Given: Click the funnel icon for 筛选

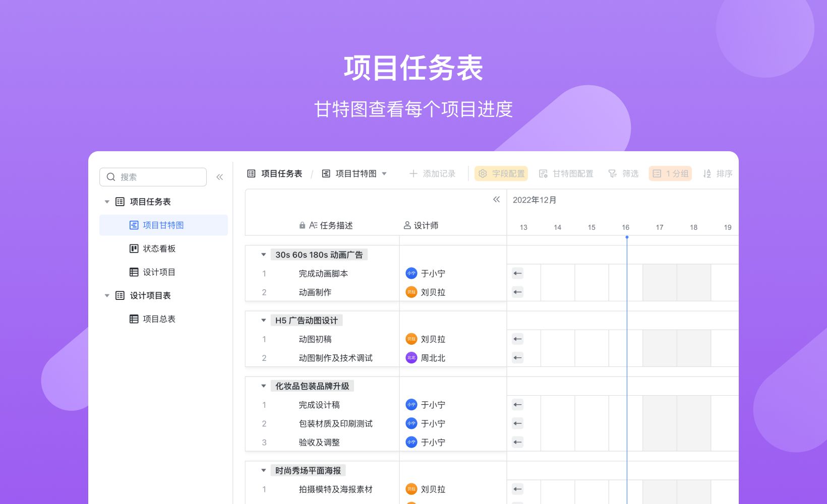Looking at the screenshot, I should click(x=612, y=173).
